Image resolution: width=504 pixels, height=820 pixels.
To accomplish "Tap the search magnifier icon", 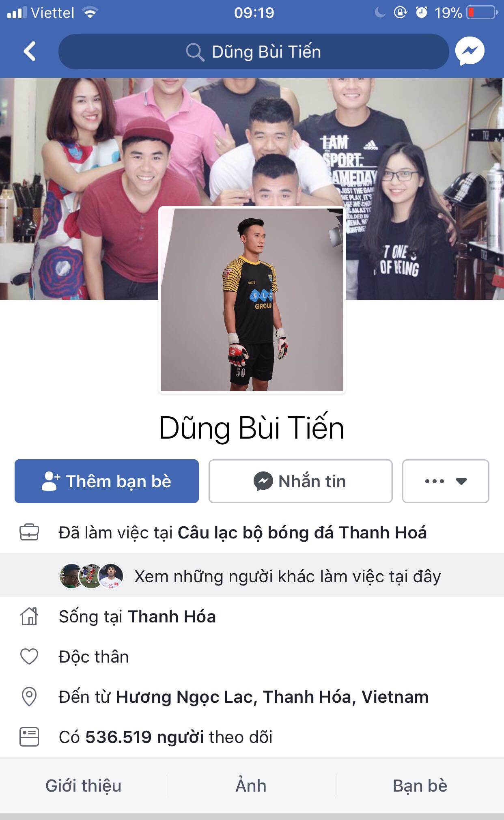I will (195, 52).
